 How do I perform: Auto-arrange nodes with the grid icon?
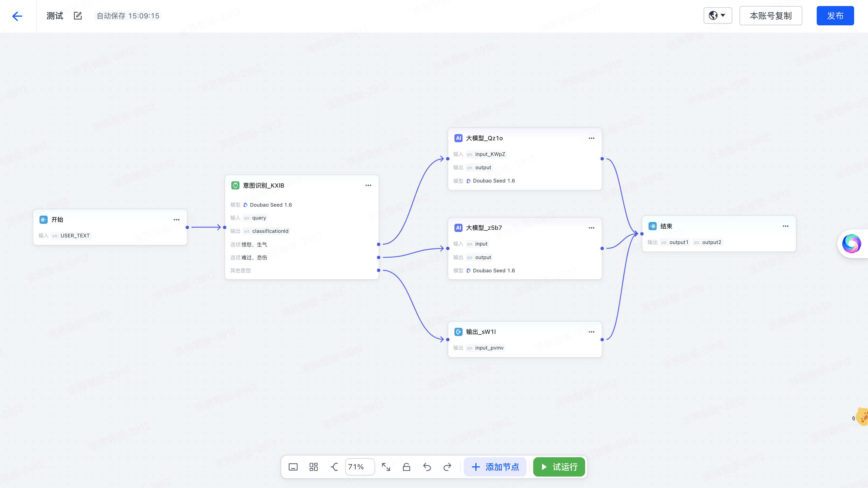click(314, 467)
